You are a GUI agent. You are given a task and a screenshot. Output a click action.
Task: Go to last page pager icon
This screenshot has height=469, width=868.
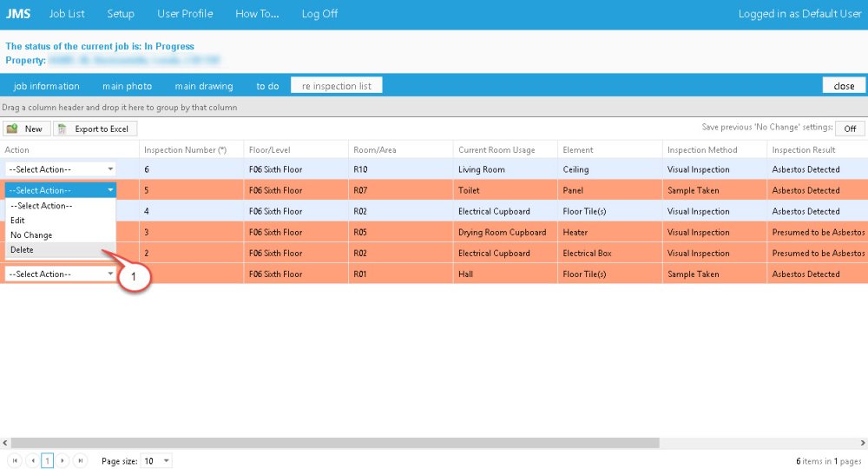[80, 460]
